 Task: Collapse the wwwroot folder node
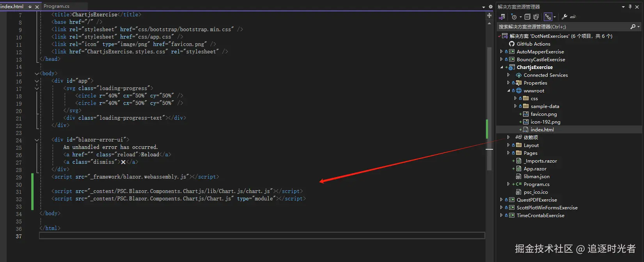(x=509, y=90)
